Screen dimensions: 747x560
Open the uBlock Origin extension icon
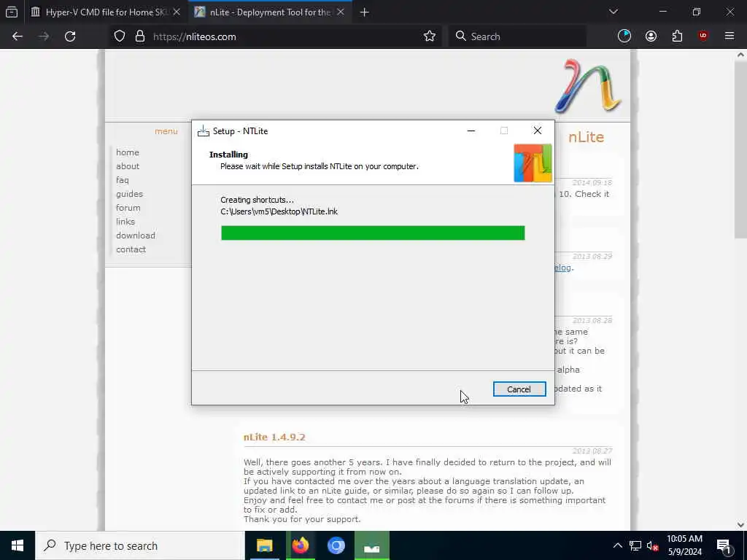[x=703, y=36]
